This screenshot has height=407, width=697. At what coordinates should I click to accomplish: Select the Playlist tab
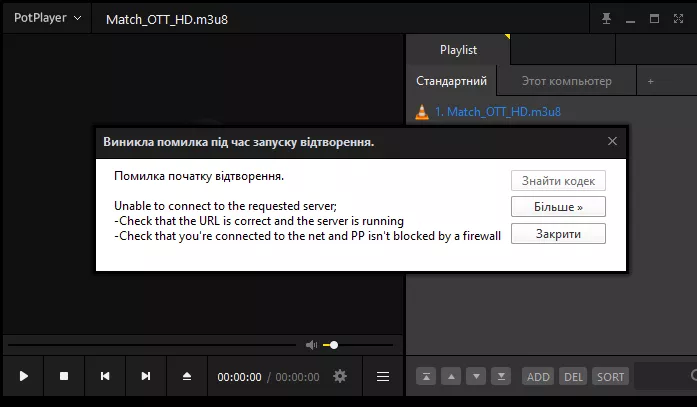[x=458, y=50]
